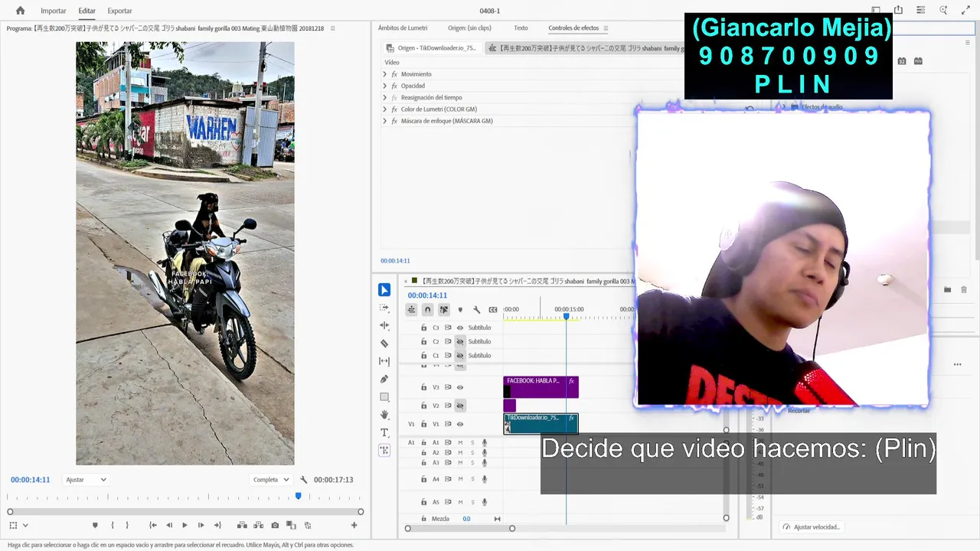Solo audio track A4
Screen dimensions: 980x551
click(472, 479)
